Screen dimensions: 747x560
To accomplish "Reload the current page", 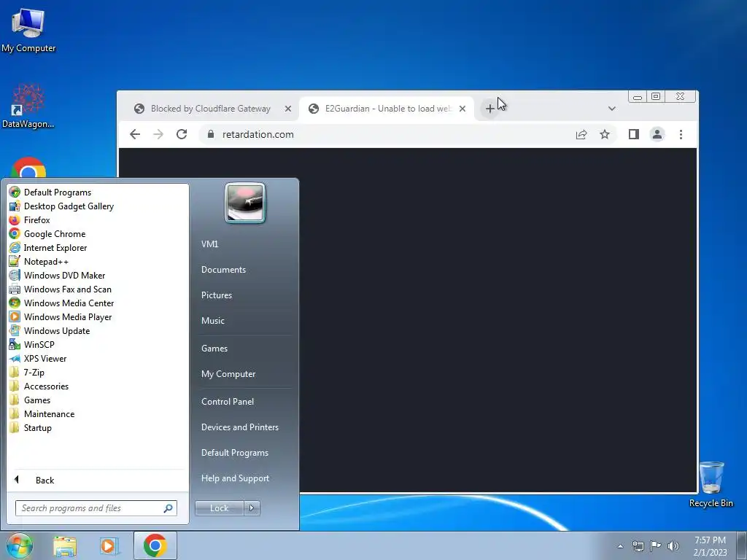I will (182, 134).
